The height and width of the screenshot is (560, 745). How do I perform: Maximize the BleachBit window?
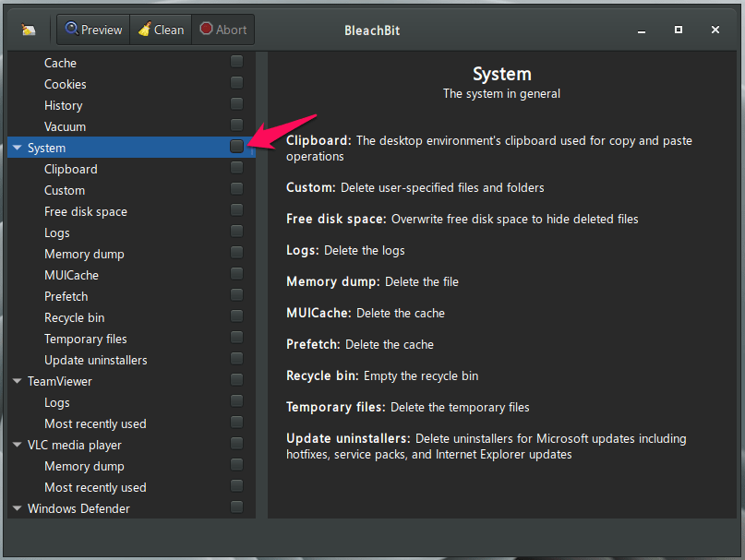[x=679, y=30]
